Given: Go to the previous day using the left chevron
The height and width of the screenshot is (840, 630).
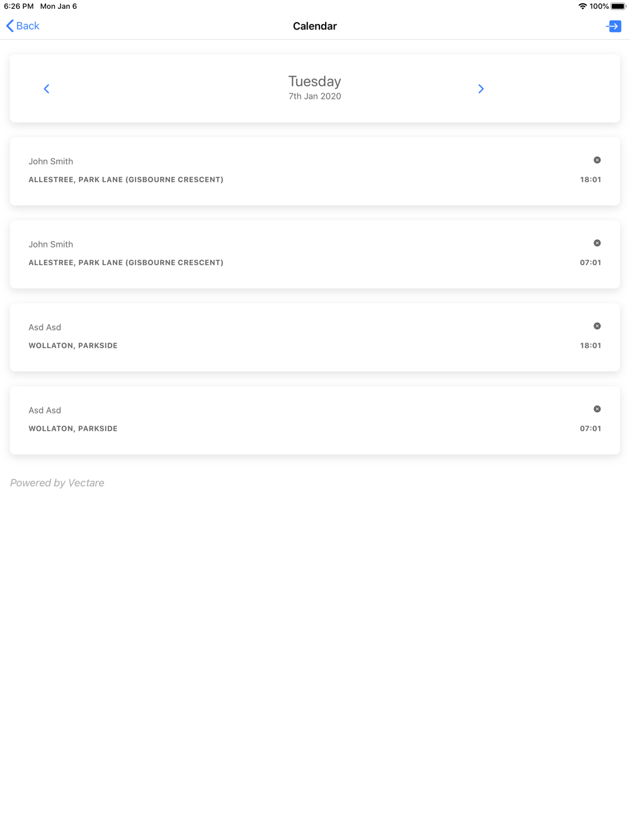Looking at the screenshot, I should click(47, 89).
